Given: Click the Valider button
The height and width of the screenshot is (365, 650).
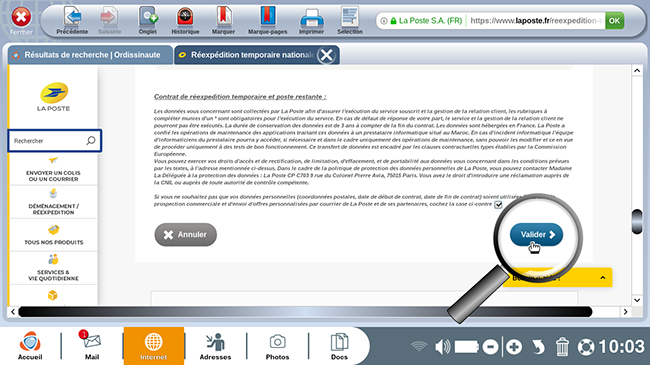Looking at the screenshot, I should pyautogui.click(x=536, y=235).
